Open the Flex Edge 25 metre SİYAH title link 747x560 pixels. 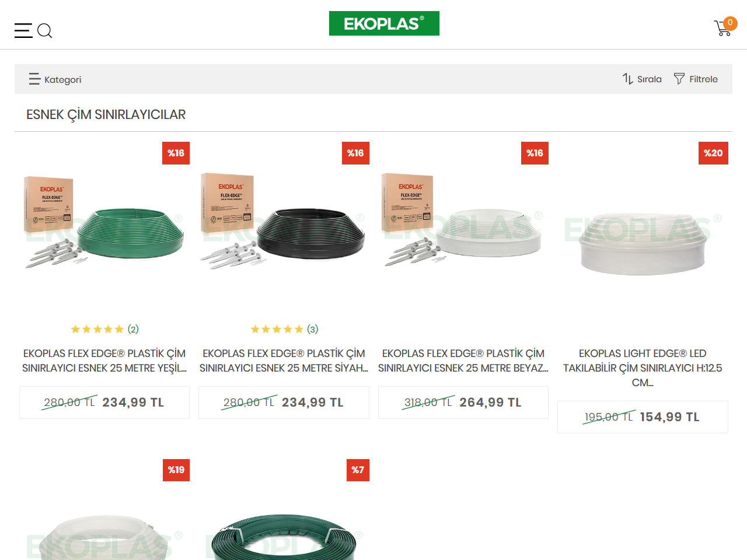[x=284, y=360]
